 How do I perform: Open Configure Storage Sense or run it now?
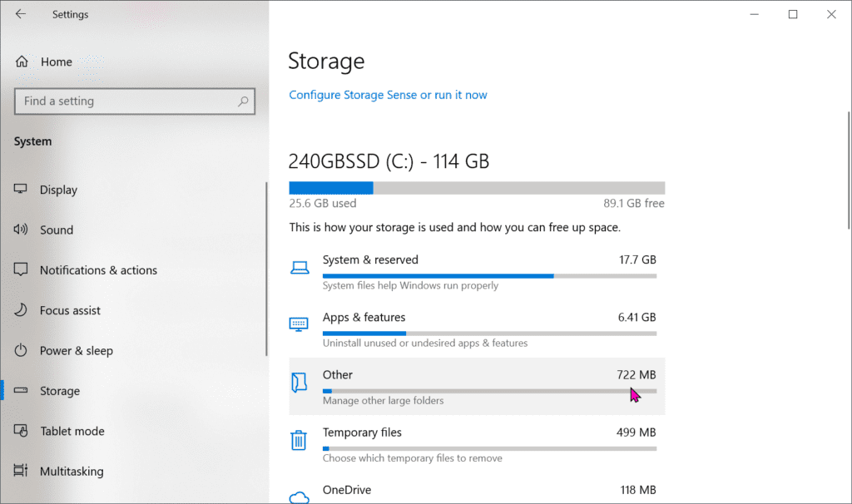click(388, 95)
